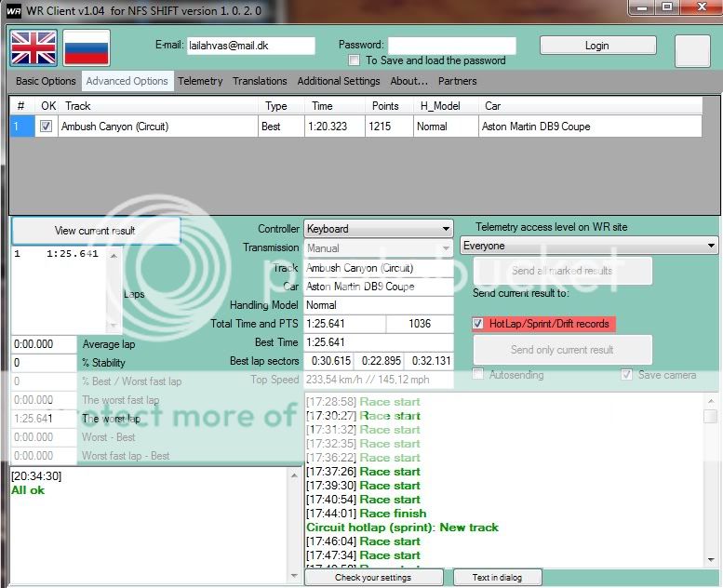723x588 pixels.
Task: Click the 1:20.323 time cell
Action: [335, 127]
